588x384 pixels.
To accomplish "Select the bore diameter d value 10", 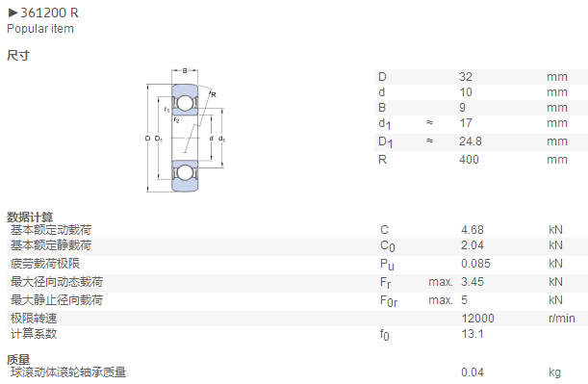I will click(x=466, y=92).
